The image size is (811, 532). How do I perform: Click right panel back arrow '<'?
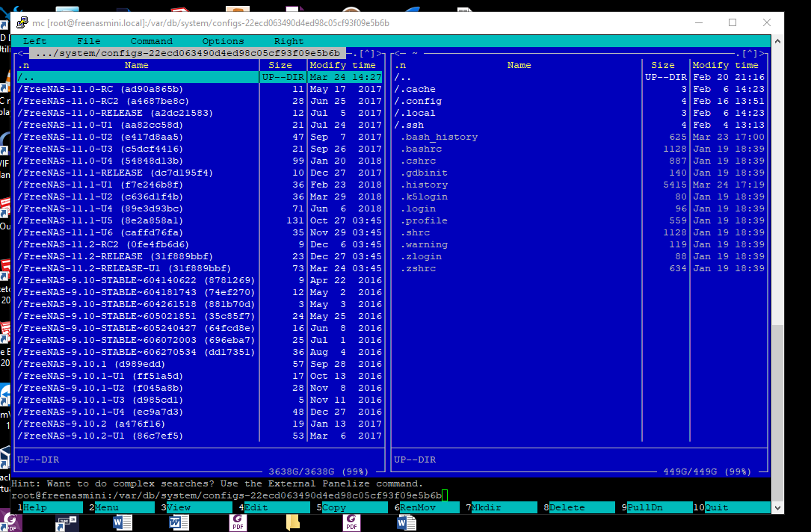click(x=397, y=53)
